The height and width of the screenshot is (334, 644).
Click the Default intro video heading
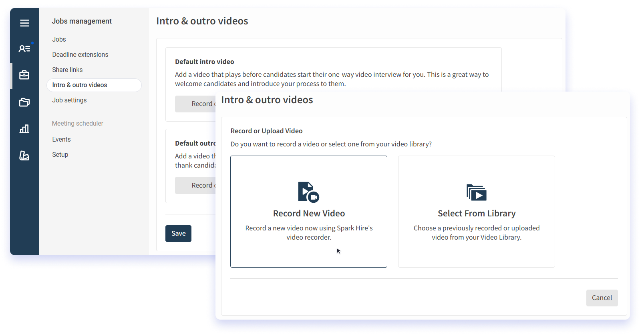(204, 62)
